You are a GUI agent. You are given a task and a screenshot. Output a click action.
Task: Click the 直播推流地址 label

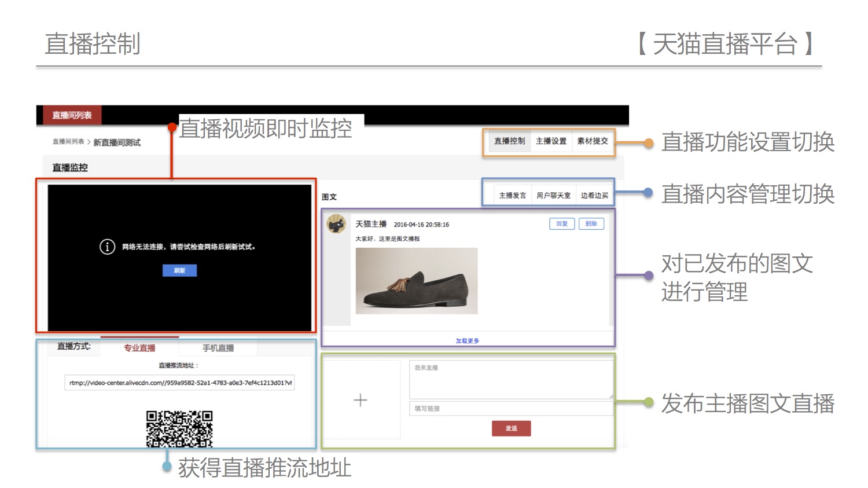(x=179, y=365)
